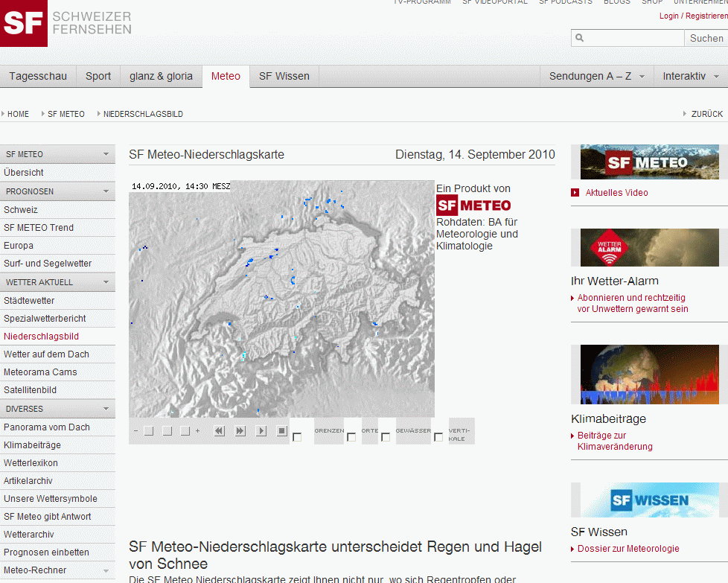Click the Suchen button
Viewport: 728px width, 583px height.
pos(706,38)
